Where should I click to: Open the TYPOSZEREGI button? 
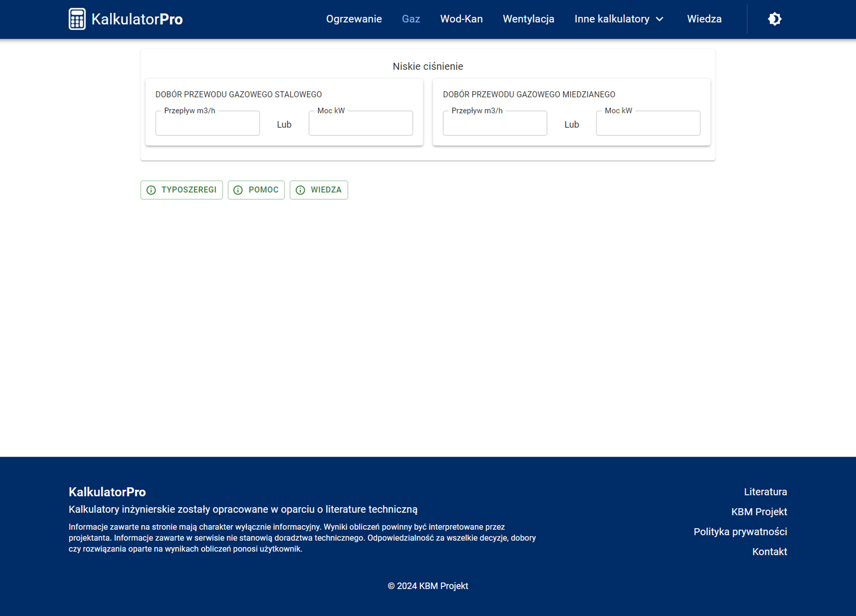pyautogui.click(x=181, y=190)
